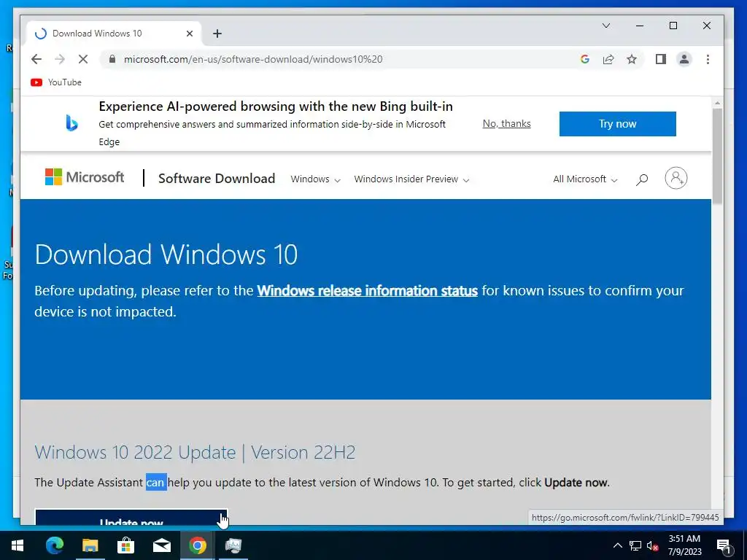Open the notification center icon
This screenshot has width=747, height=560.
point(724,546)
